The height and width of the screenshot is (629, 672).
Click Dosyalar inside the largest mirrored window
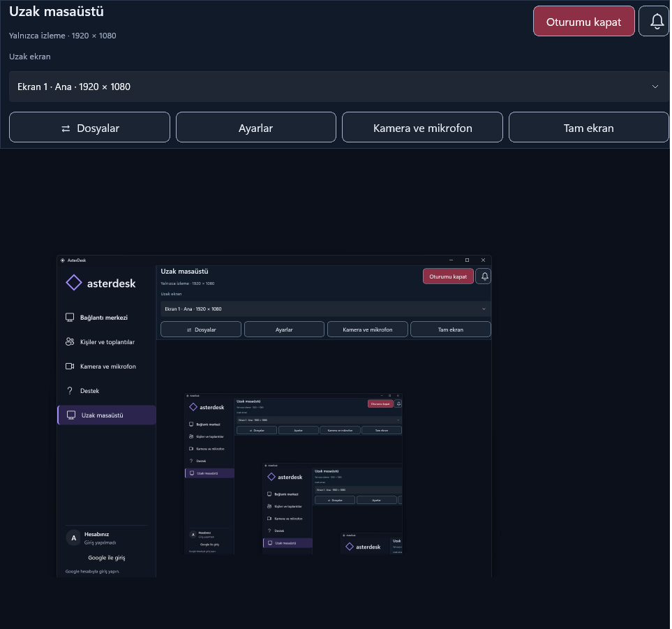pos(201,330)
